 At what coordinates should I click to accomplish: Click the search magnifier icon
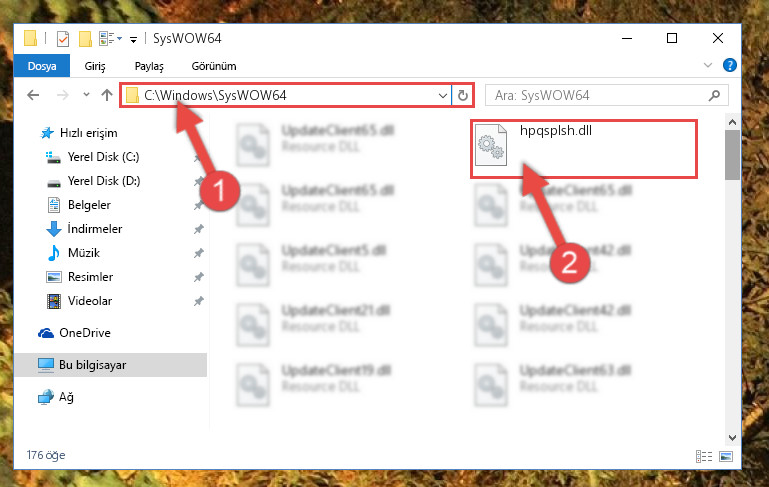715,95
